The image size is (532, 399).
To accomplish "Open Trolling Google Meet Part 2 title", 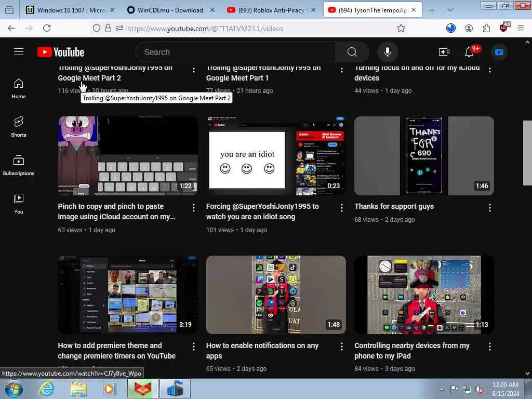I will (115, 73).
